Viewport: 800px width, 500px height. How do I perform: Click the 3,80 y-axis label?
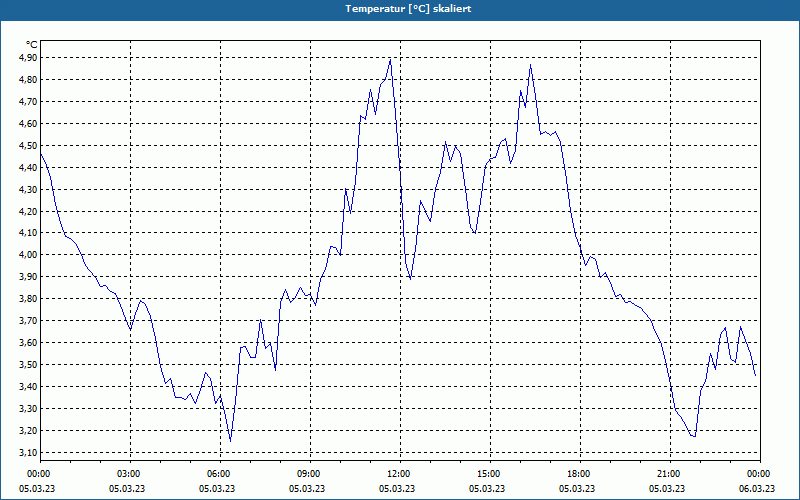point(29,298)
